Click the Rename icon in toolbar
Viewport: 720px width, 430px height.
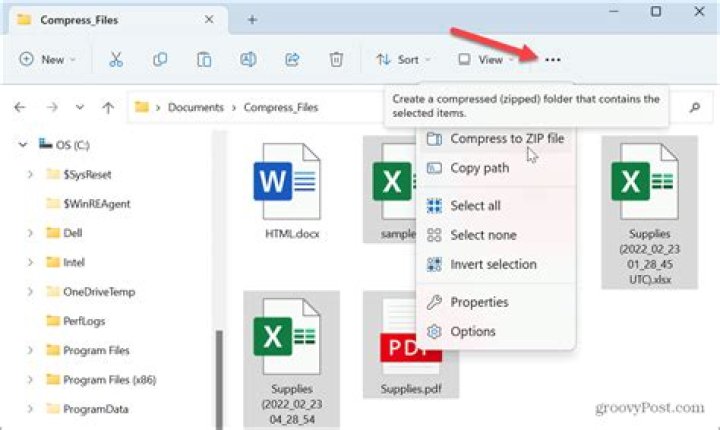coord(248,60)
